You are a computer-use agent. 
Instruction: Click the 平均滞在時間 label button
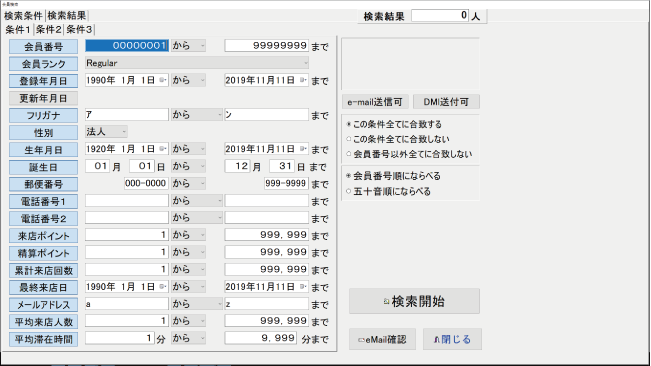pos(44,339)
